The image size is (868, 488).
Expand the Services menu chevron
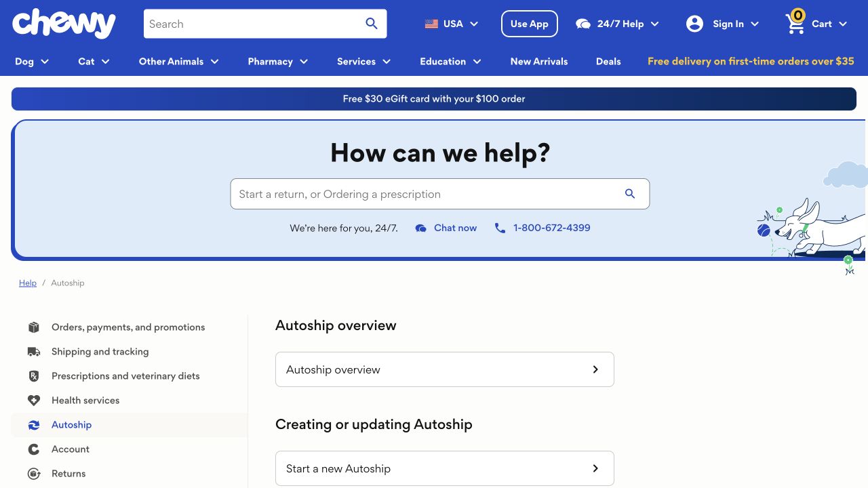point(387,62)
